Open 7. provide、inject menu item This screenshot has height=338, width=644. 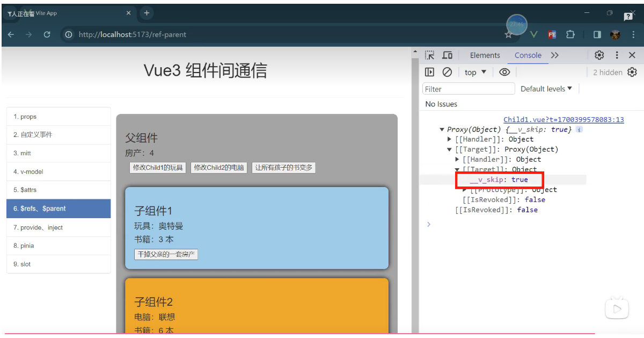coord(58,227)
